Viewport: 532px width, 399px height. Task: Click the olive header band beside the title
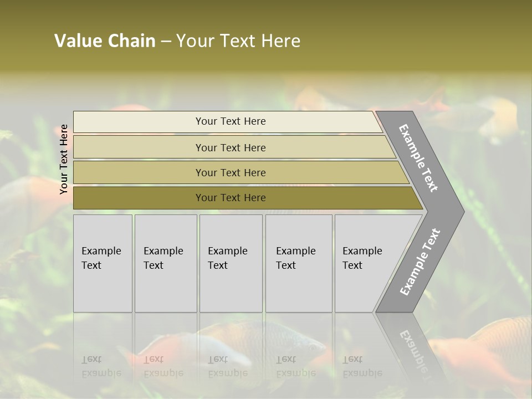point(407,37)
